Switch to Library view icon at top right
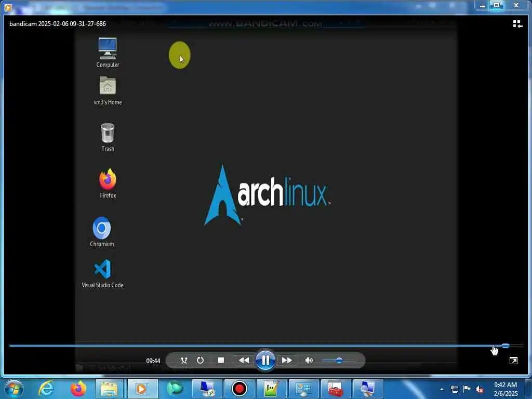This screenshot has width=532, height=399. [x=517, y=24]
